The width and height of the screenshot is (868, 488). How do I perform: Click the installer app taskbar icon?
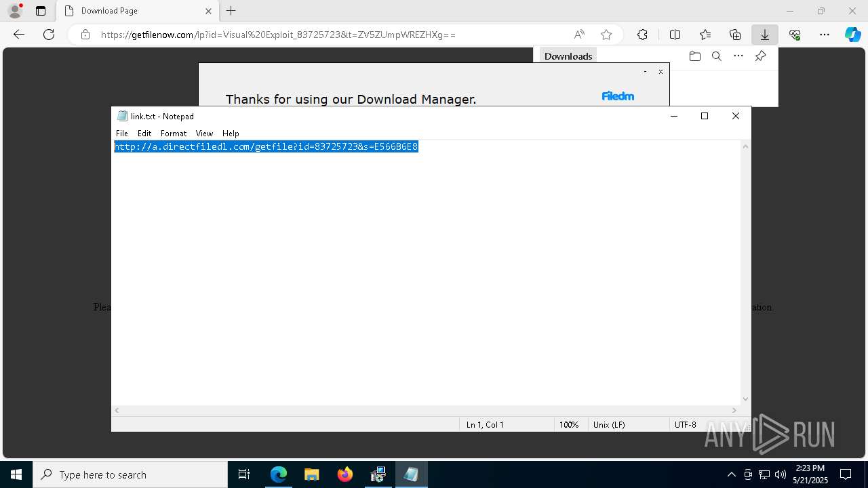(x=378, y=474)
